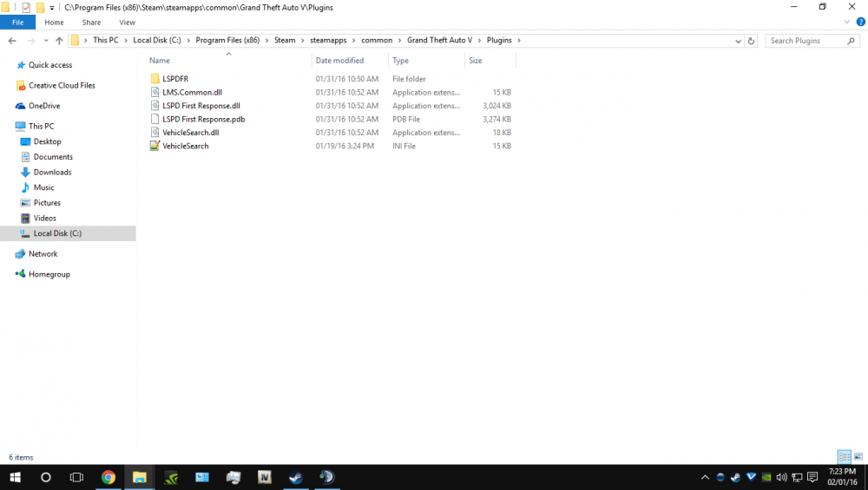Screen dimensions: 868x490
Task: Go up one folder level arrow
Action: pyautogui.click(x=59, y=41)
